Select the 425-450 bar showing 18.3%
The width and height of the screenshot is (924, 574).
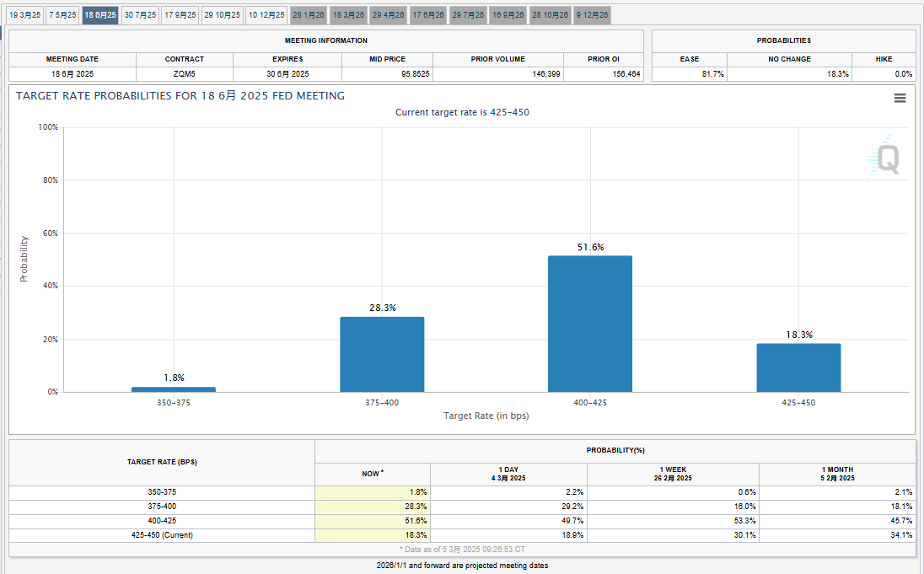[x=798, y=367]
